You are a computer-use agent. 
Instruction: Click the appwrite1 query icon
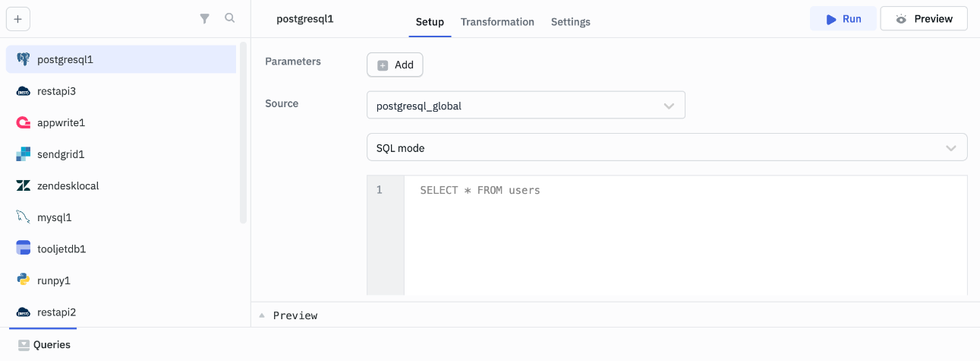[23, 122]
